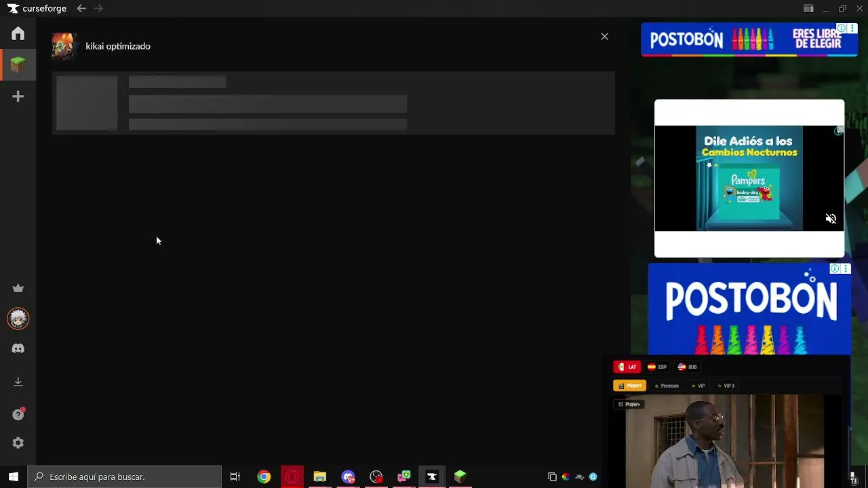The width and height of the screenshot is (868, 488).
Task: Open ad info on the lower Postobon ad
Action: pyautogui.click(x=835, y=269)
